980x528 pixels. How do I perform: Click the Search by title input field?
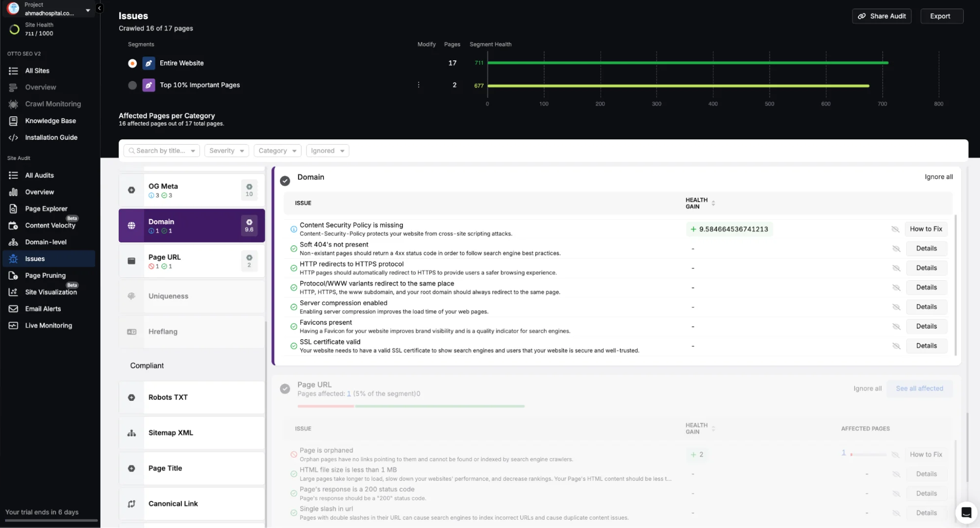160,151
